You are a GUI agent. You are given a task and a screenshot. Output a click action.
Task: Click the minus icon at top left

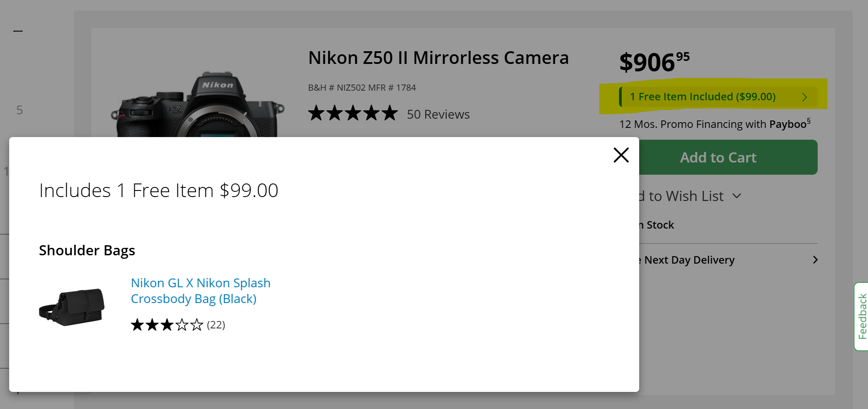18,31
